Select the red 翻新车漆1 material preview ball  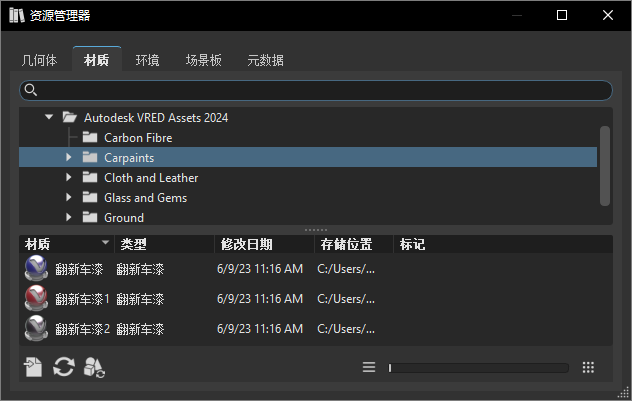click(x=36, y=298)
